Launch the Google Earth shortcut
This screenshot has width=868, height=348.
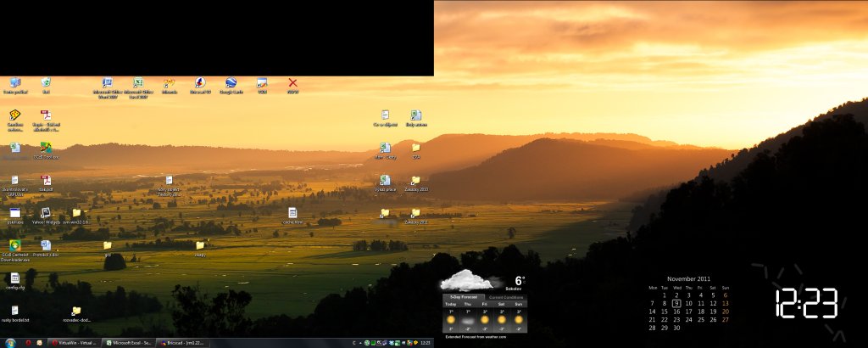231,86
